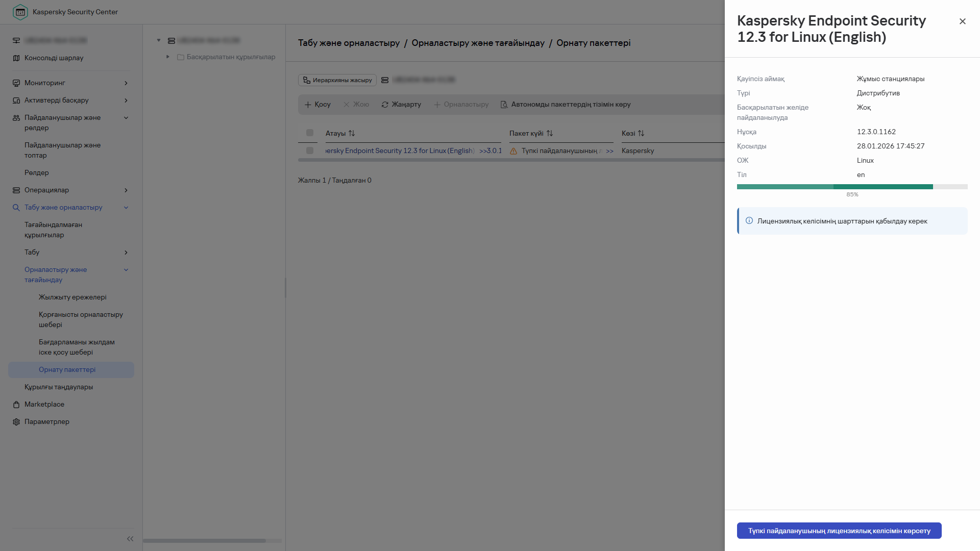Click the refresh icon on Жаңарту
Image resolution: width=980 pixels, height=551 pixels.
(x=384, y=105)
